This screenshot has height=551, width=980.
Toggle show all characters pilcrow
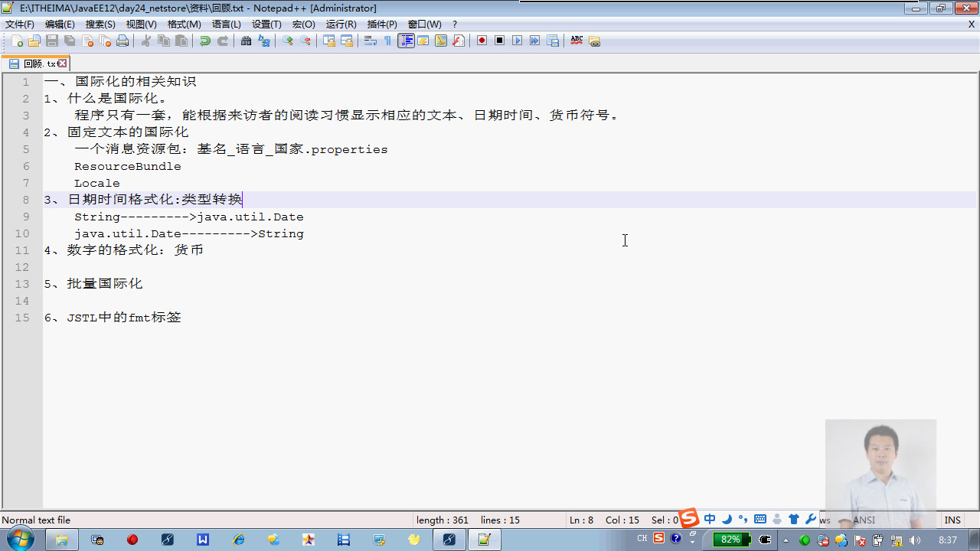pyautogui.click(x=388, y=41)
